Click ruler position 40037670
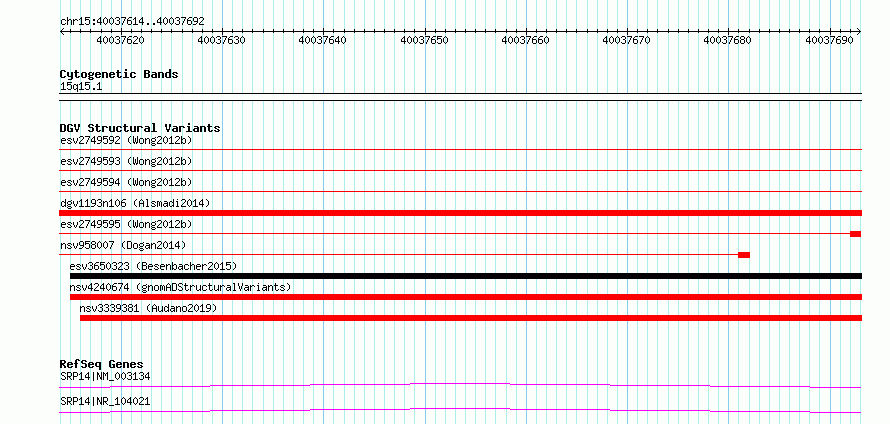Image resolution: width=890 pixels, height=424 pixels. (627, 40)
